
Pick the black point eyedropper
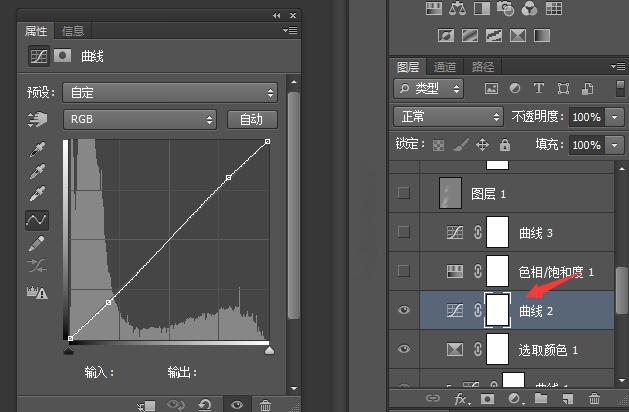click(37, 149)
